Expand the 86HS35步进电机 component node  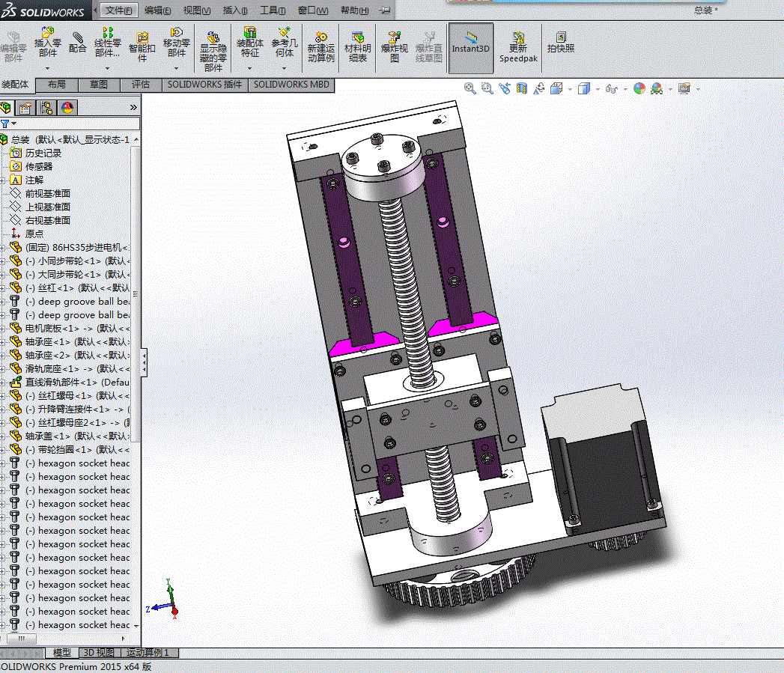pyautogui.click(x=3, y=248)
